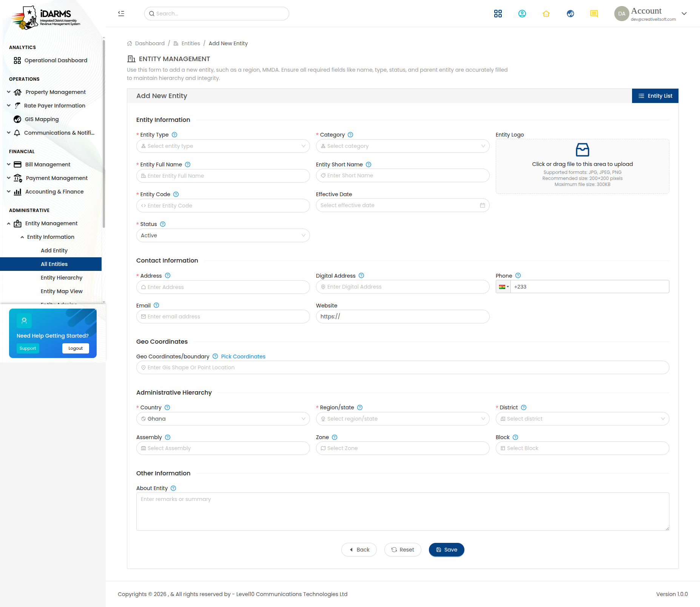Viewport: 700px width, 607px height.
Task: Click the help icon next to Geo Coordinates/boundary
Action: (215, 357)
